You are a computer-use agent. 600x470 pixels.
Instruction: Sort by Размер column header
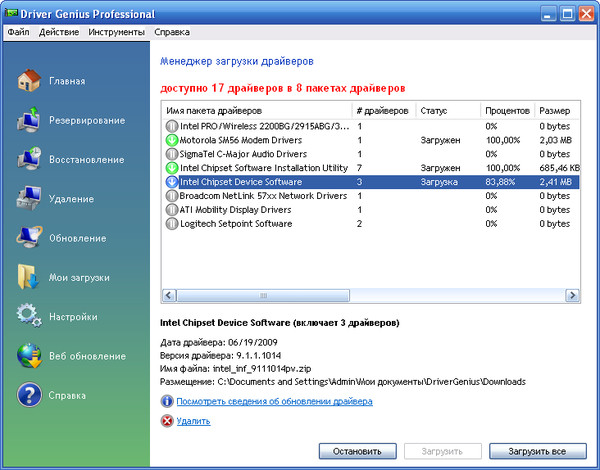click(x=557, y=111)
